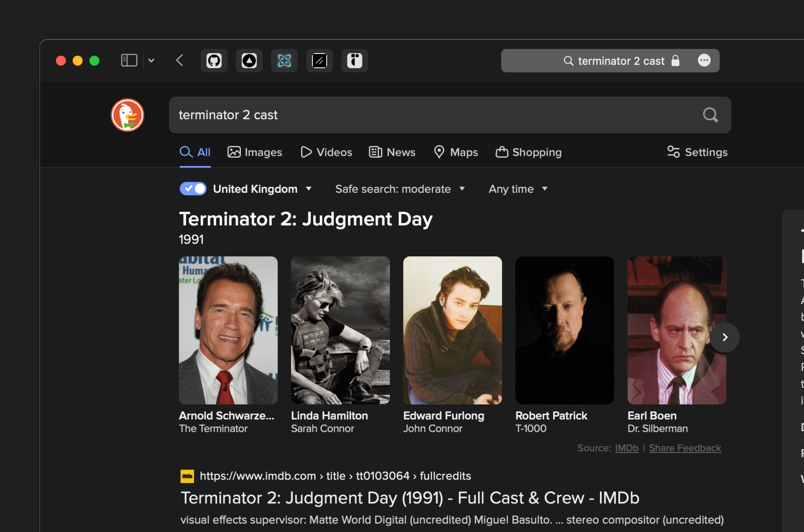The height and width of the screenshot is (532, 804).
Task: Open the Any time filter dropdown
Action: point(518,189)
